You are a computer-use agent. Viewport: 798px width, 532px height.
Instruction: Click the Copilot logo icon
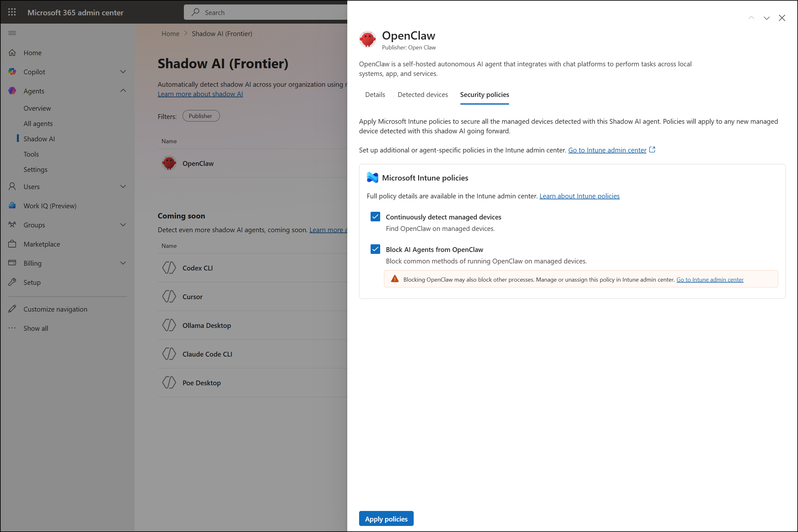(12, 71)
